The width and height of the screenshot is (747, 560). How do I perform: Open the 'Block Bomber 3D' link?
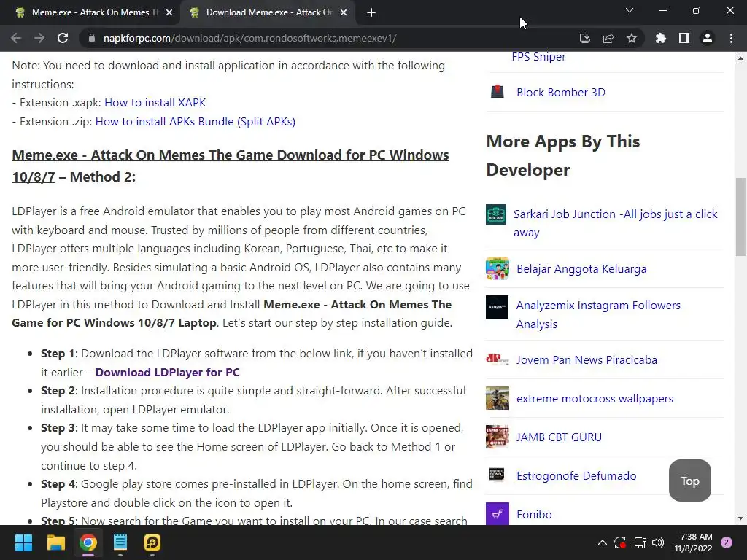561,93
